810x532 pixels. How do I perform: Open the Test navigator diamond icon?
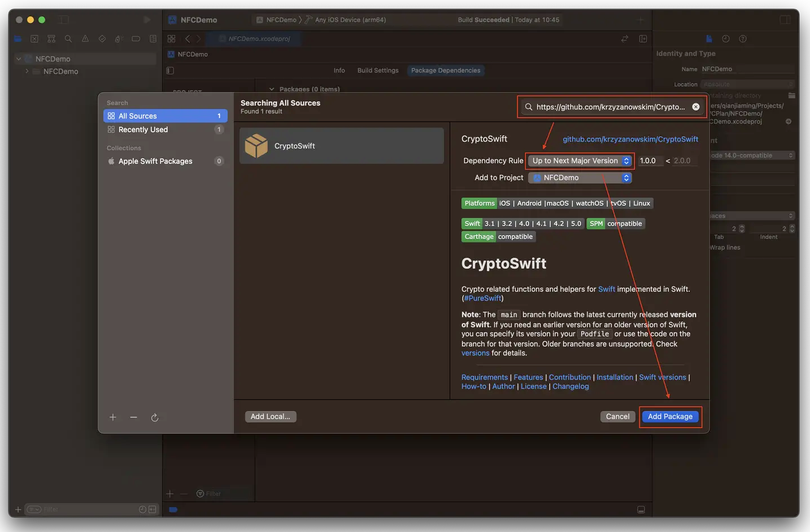click(102, 39)
